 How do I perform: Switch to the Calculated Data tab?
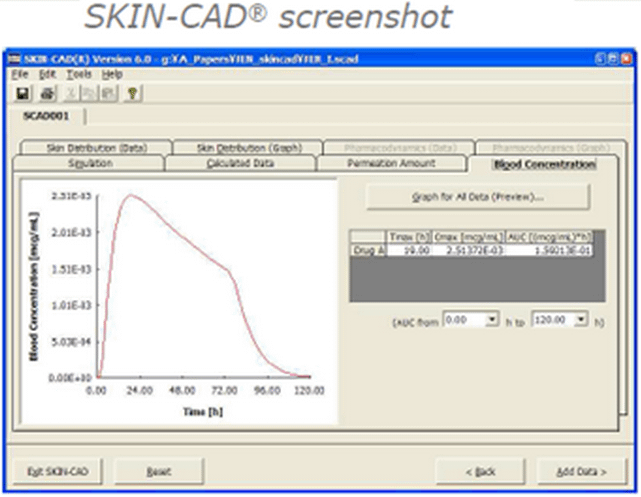[240, 163]
